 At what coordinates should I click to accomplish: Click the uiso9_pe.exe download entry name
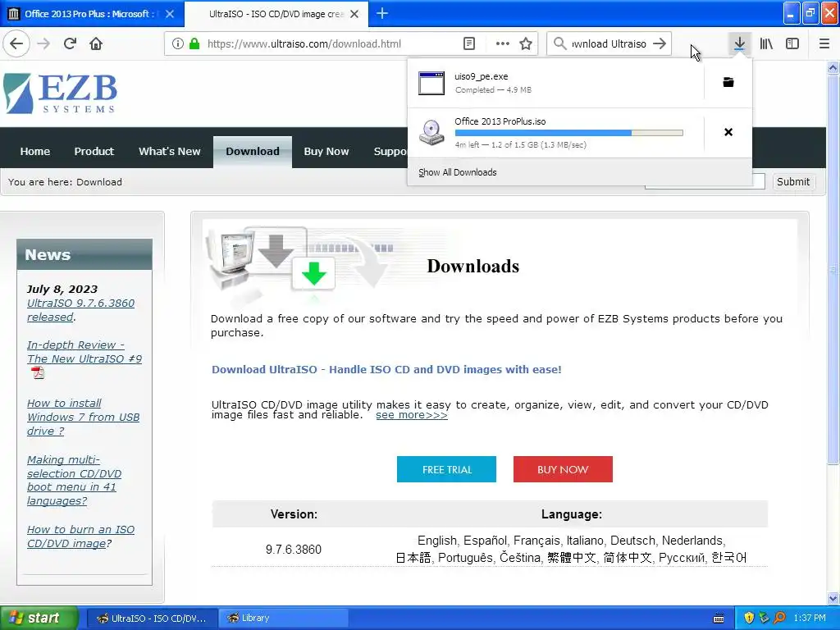(x=481, y=76)
